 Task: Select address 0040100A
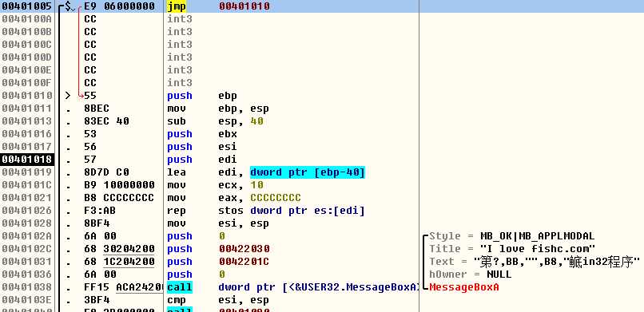coord(26,19)
